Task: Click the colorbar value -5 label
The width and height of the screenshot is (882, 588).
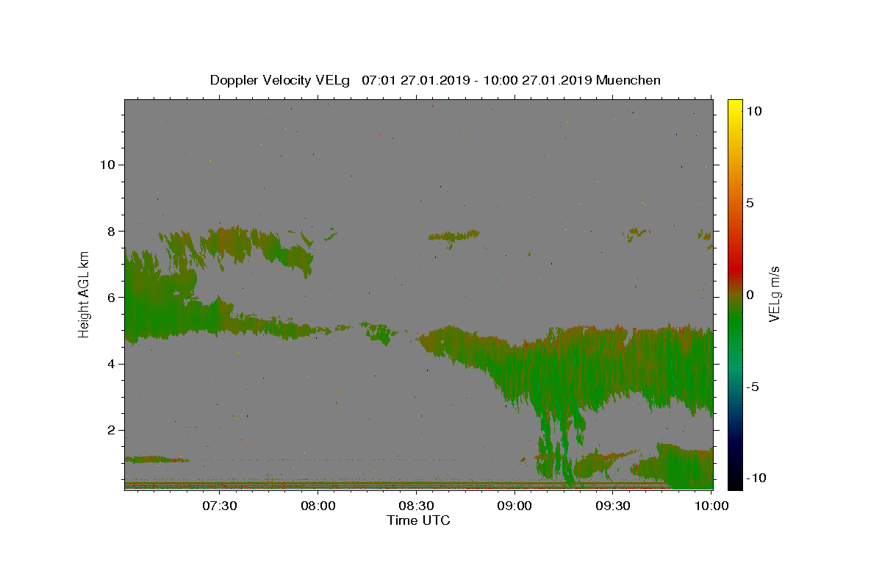Action: (753, 387)
